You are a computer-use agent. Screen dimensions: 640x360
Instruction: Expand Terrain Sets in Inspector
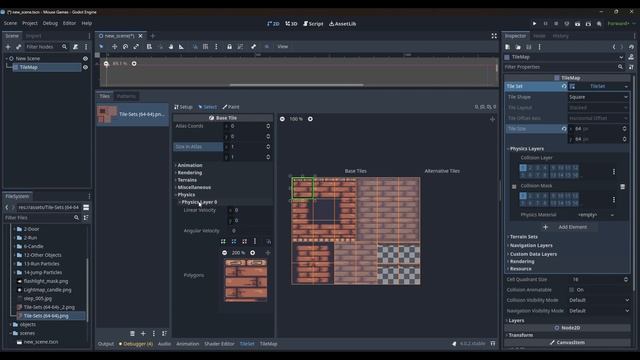[x=523, y=237]
